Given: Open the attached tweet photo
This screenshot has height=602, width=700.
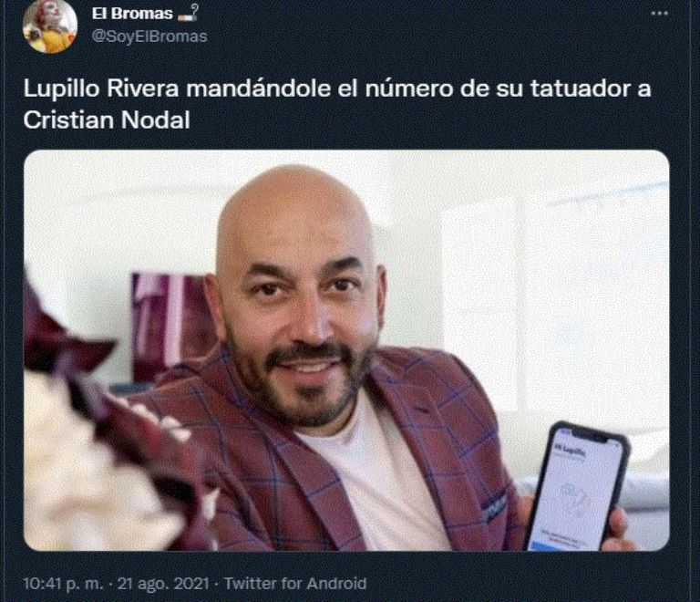Looking at the screenshot, I should coord(346,350).
